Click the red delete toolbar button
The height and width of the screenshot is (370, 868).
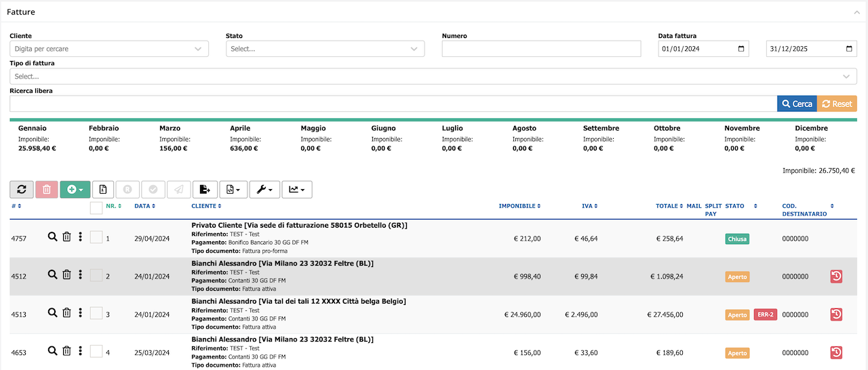[46, 190]
